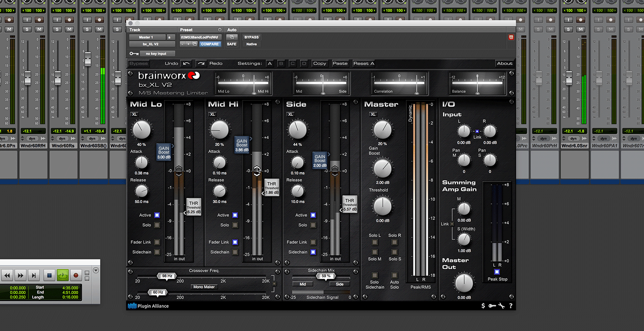Toggle Summing Amp Gain Link checkbox

[452, 224]
